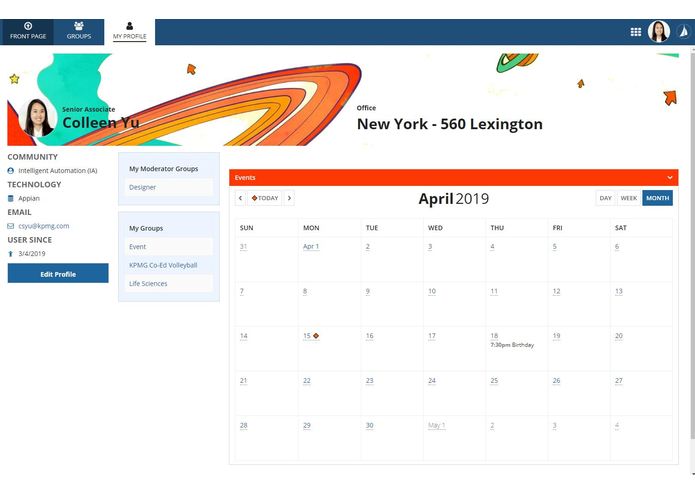This screenshot has width=695, height=494.
Task: Open the KPMG Co-Ed Volleyball group
Action: [x=163, y=265]
